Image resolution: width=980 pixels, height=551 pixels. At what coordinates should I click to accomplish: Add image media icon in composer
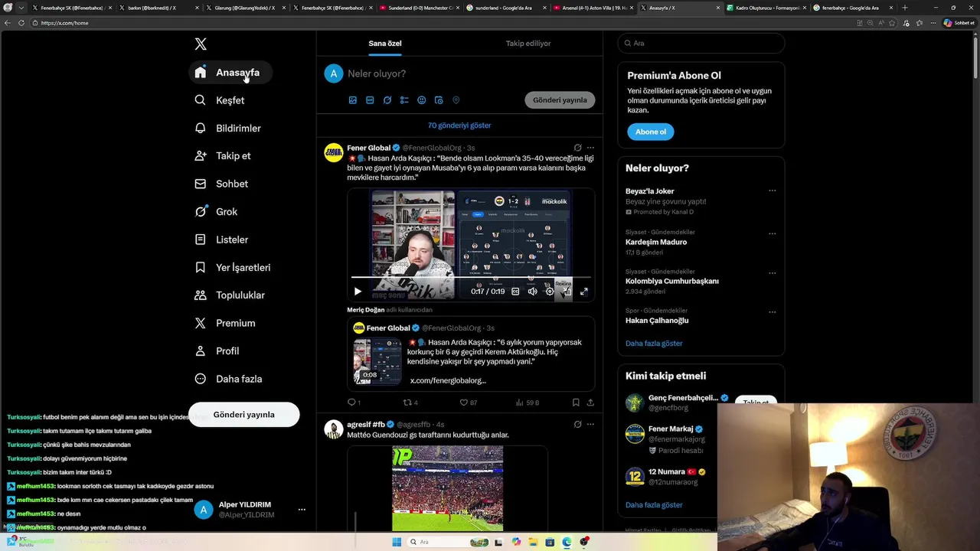tap(353, 100)
